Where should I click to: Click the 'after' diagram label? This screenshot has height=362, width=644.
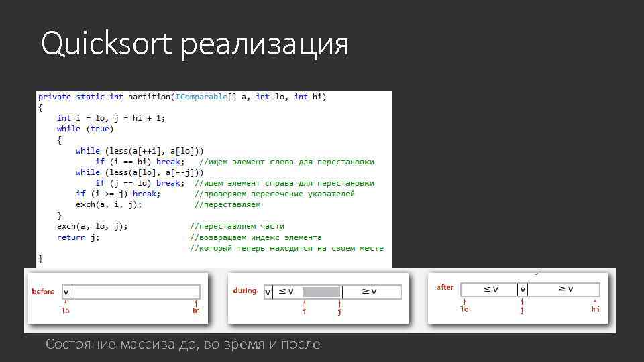445,287
